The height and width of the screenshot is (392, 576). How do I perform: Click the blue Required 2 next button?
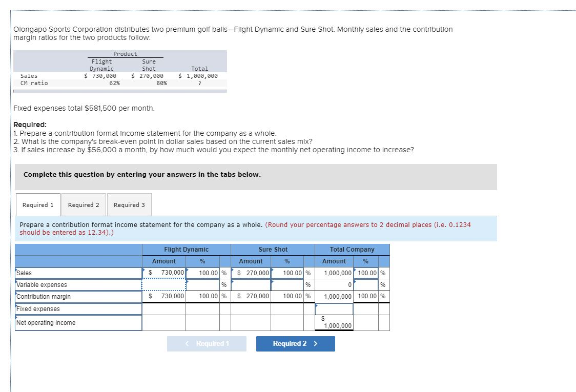pyautogui.click(x=295, y=343)
